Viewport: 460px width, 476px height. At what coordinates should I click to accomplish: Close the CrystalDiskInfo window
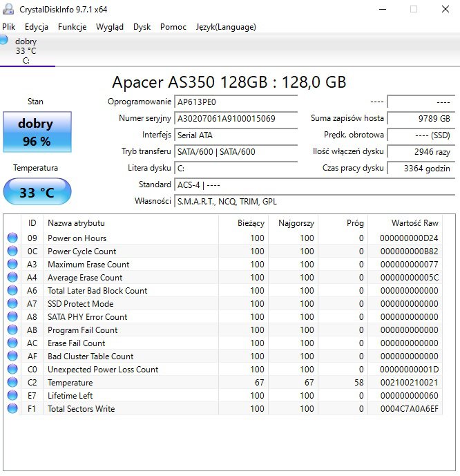pos(445,9)
